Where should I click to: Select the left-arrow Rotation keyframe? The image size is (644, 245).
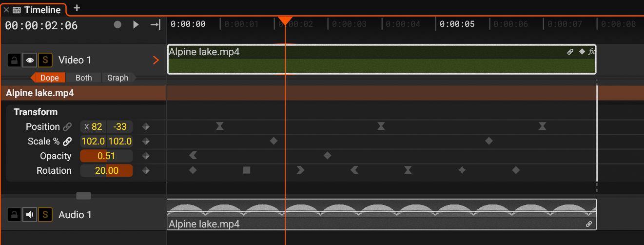tap(354, 170)
